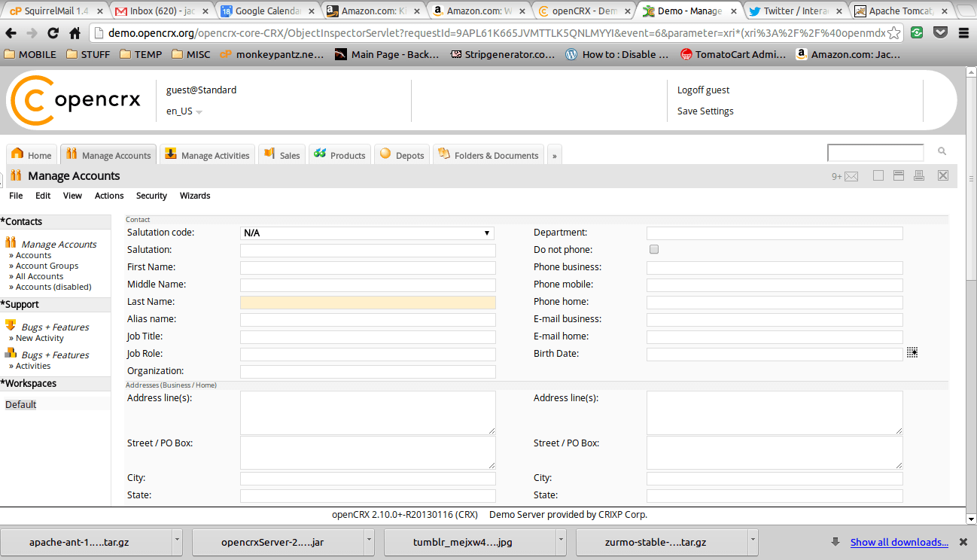
Task: Click Show all downloads link
Action: tap(899, 542)
